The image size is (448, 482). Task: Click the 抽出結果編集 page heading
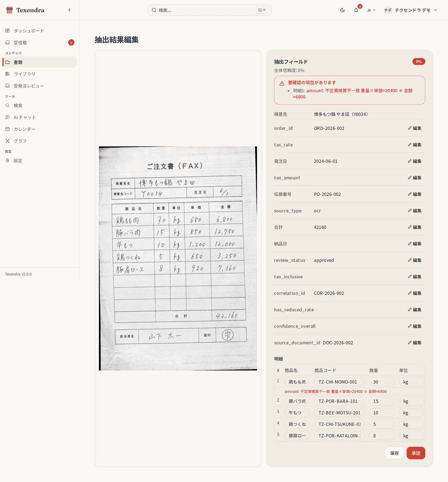pyautogui.click(x=116, y=40)
